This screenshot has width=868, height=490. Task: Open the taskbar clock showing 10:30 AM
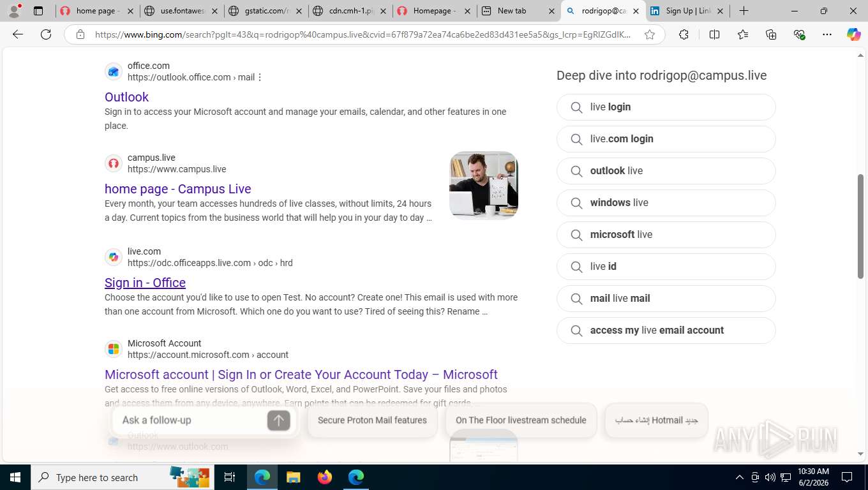(x=813, y=477)
